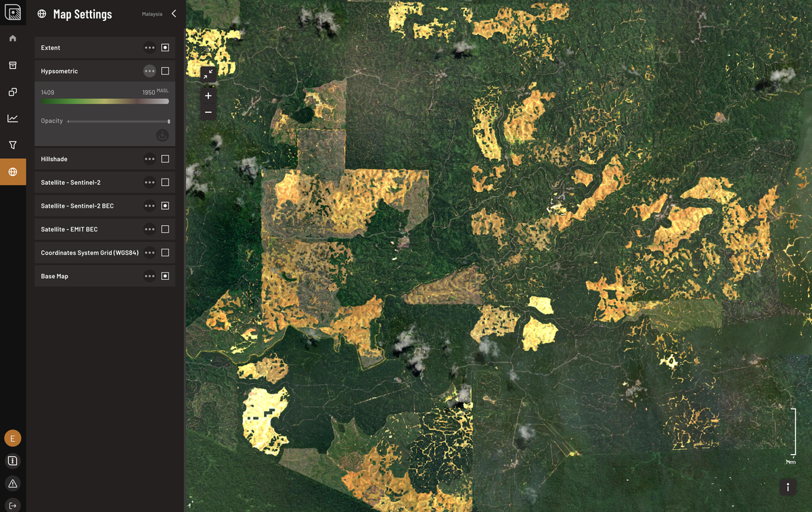This screenshot has width=812, height=512.
Task: Click the warning triangle icon
Action: (x=12, y=483)
